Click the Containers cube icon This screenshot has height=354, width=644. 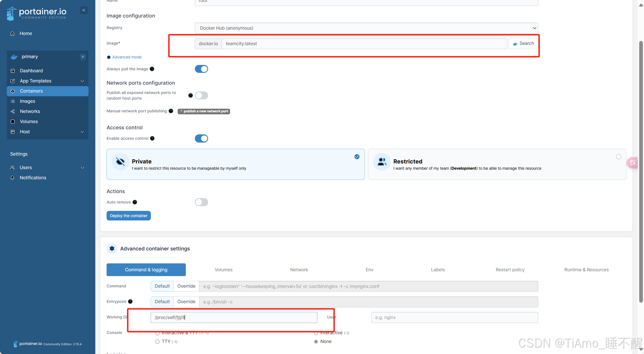click(13, 91)
